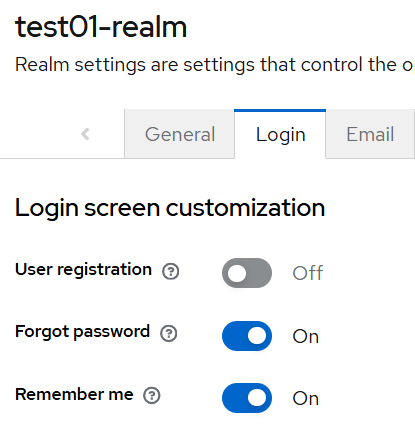Click the On label beside Forgot password

click(306, 336)
